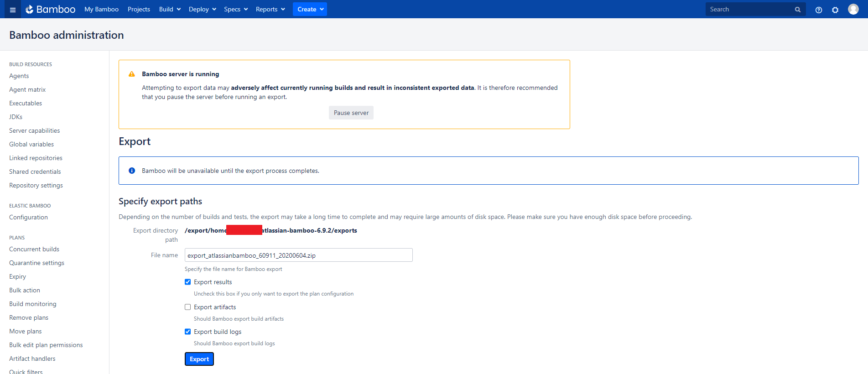Open Linked repositories link
The image size is (868, 374).
(x=36, y=158)
